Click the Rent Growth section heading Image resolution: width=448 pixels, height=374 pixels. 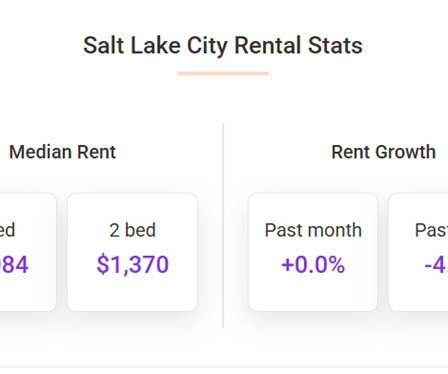383,152
